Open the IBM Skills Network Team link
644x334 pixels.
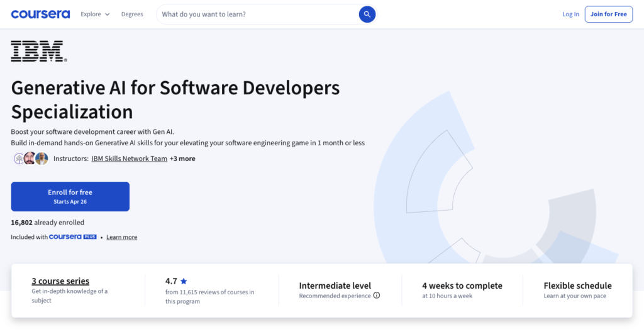point(130,159)
